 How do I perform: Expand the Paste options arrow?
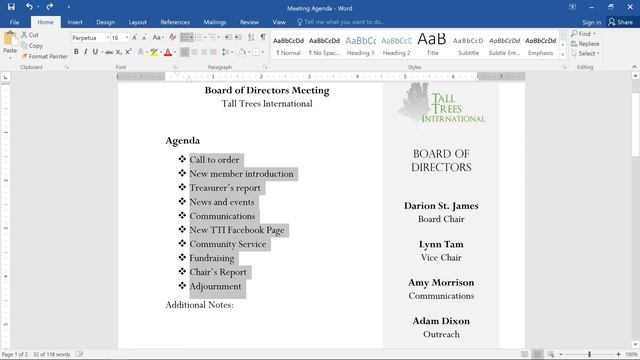pos(10,58)
